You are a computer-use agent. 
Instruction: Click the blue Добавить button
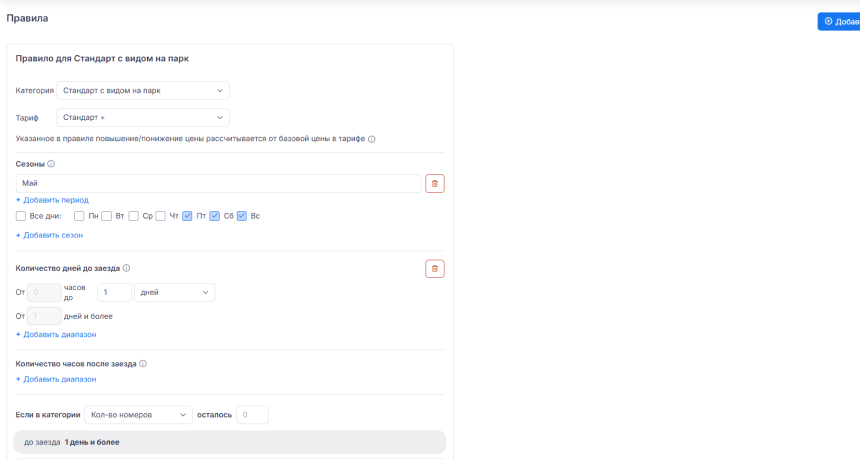(839, 21)
